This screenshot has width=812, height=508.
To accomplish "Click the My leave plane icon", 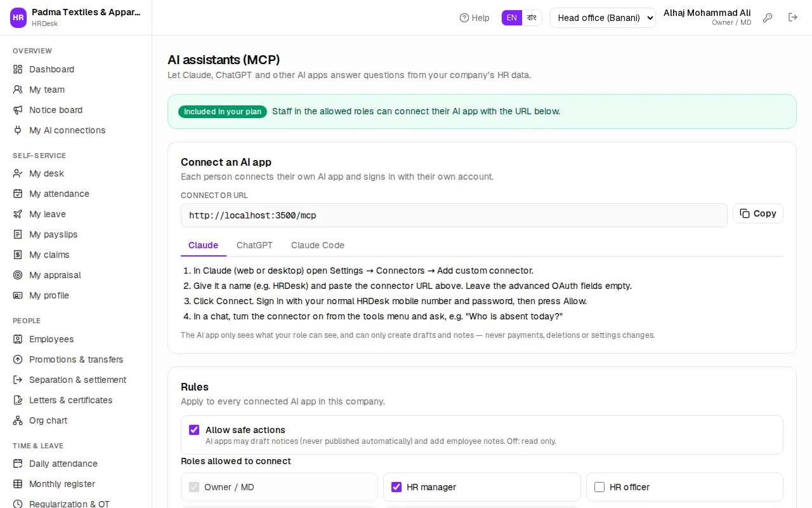I will pyautogui.click(x=18, y=214).
